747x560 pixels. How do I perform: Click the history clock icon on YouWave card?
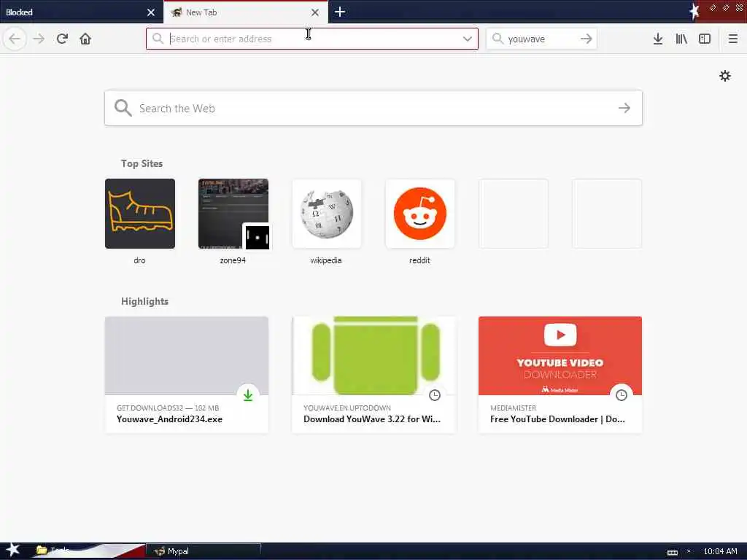(x=435, y=394)
